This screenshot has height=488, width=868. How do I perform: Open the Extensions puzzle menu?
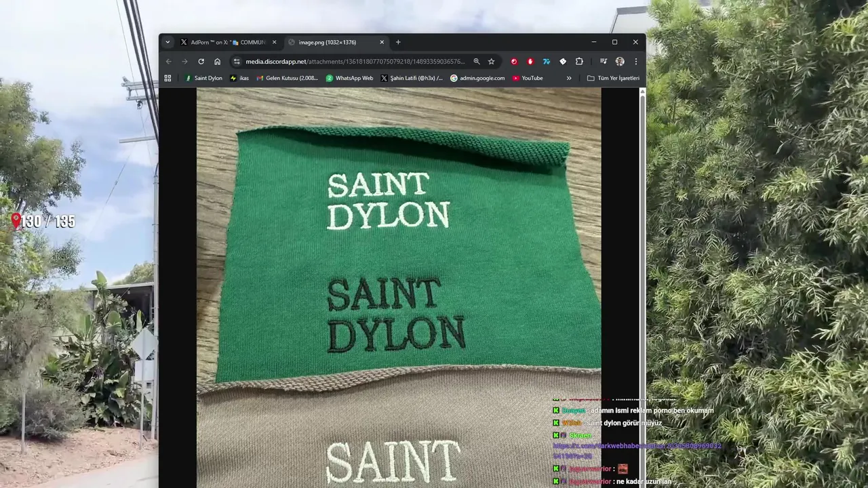[x=579, y=61]
